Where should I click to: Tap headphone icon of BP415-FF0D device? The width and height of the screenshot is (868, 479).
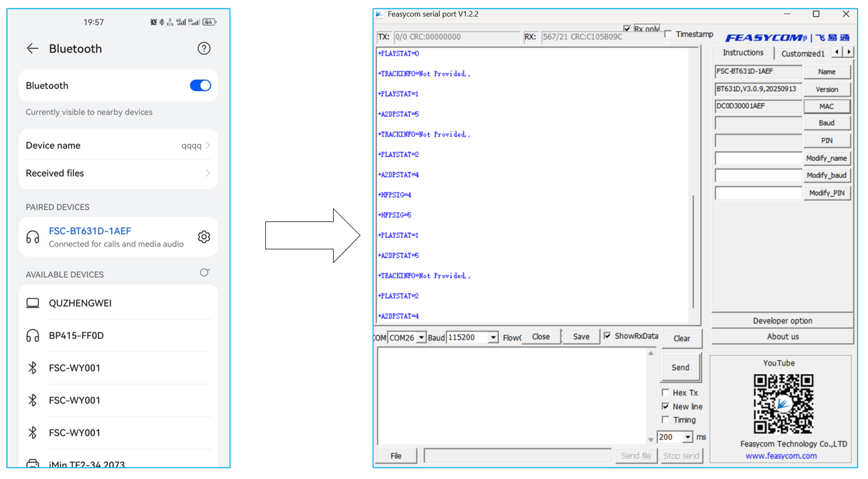33,336
